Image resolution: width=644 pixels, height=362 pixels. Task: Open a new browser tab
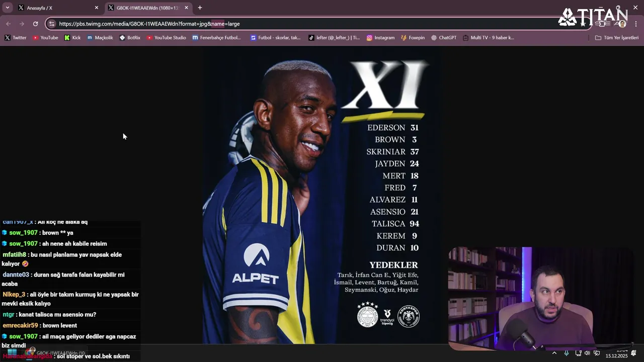click(x=200, y=8)
